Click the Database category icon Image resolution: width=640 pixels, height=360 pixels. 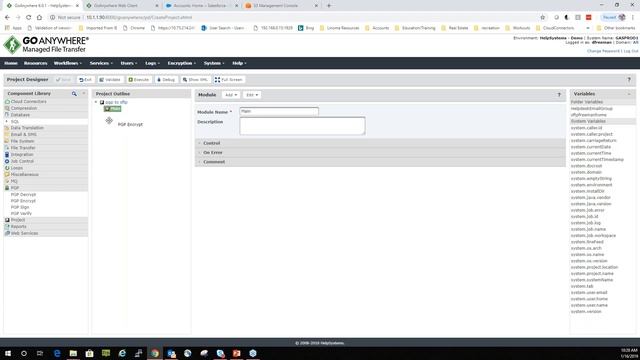coord(7,115)
